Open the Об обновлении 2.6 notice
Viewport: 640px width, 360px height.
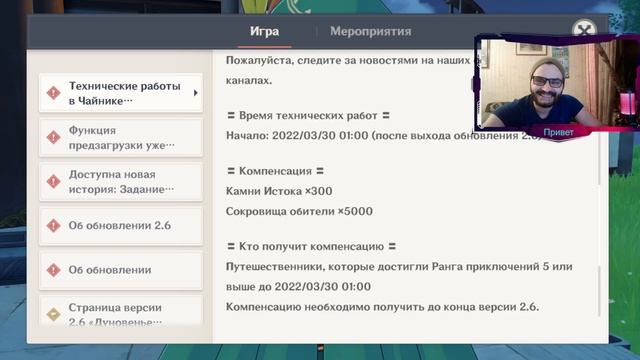tap(121, 226)
